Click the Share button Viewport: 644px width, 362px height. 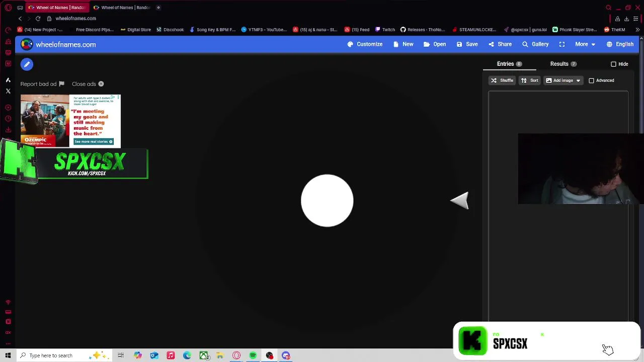(x=500, y=44)
